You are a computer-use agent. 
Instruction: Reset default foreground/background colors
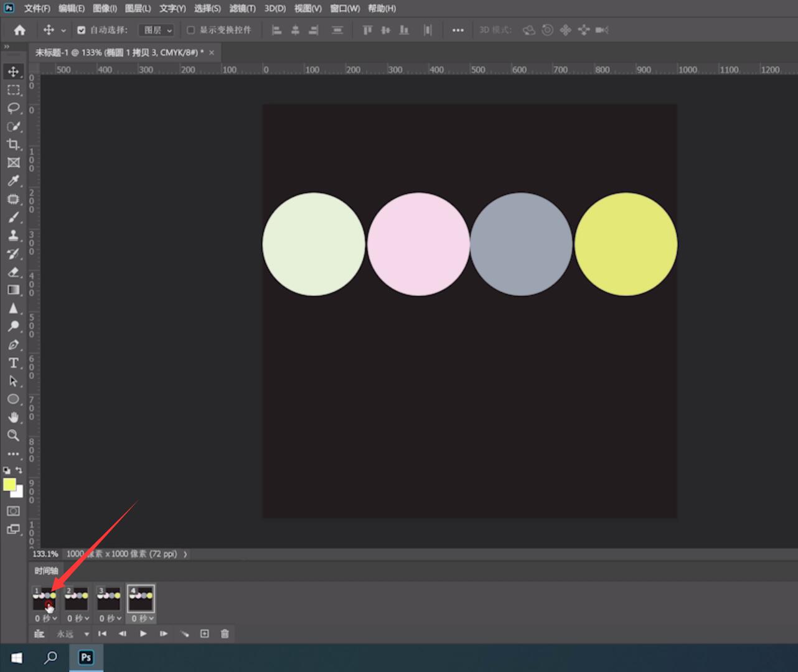point(7,470)
